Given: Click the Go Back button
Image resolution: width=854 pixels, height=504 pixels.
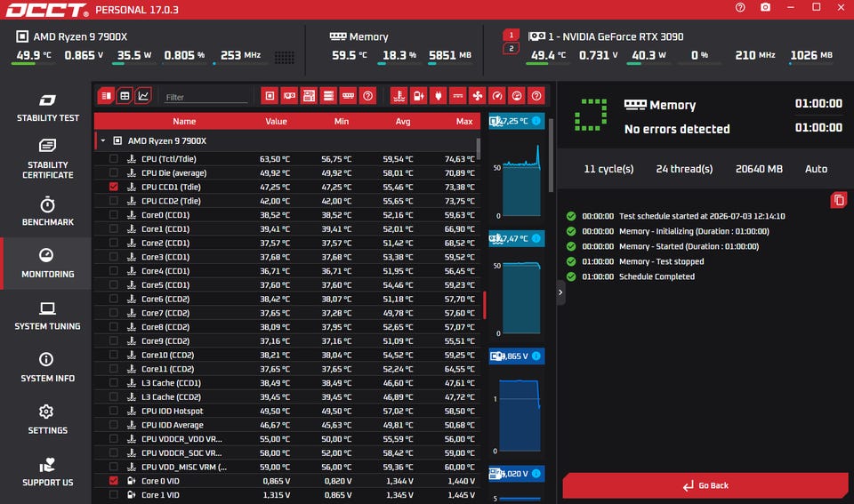Looking at the screenshot, I should (x=705, y=485).
